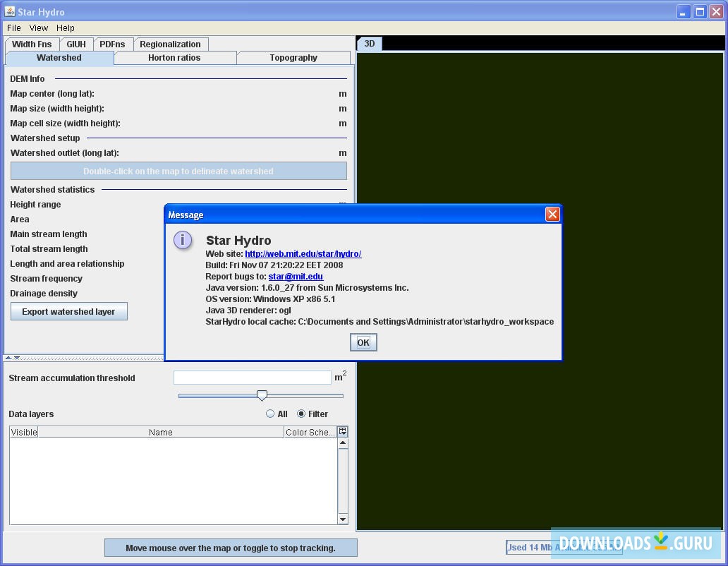This screenshot has height=566, width=728.
Task: Open the View menu
Action: [39, 28]
